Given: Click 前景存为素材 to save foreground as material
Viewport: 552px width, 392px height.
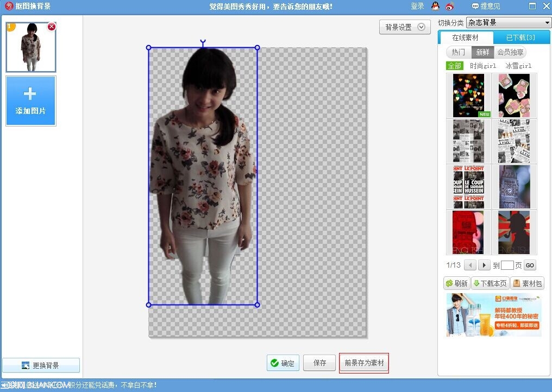Looking at the screenshot, I should 364,363.
